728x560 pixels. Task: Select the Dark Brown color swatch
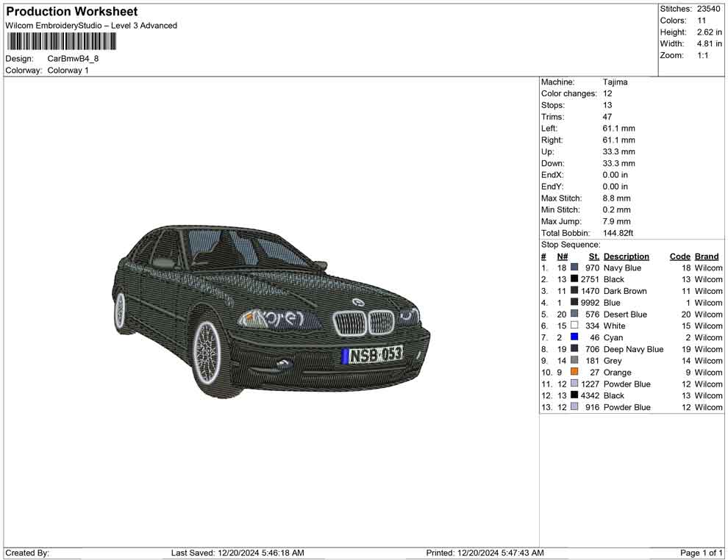tap(573, 291)
